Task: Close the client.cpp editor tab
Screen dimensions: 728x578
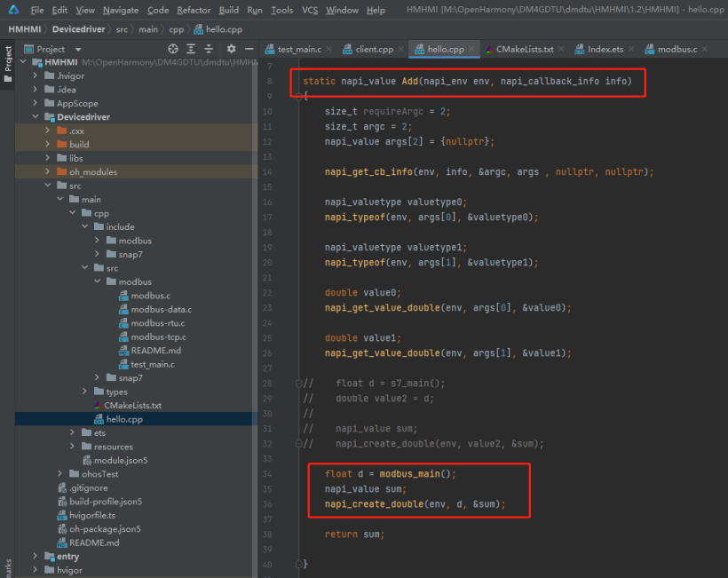Action: 401,49
